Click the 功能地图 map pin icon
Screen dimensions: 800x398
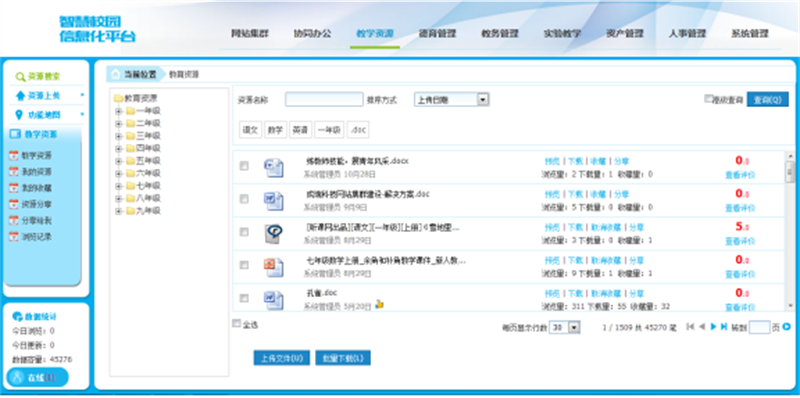point(19,115)
